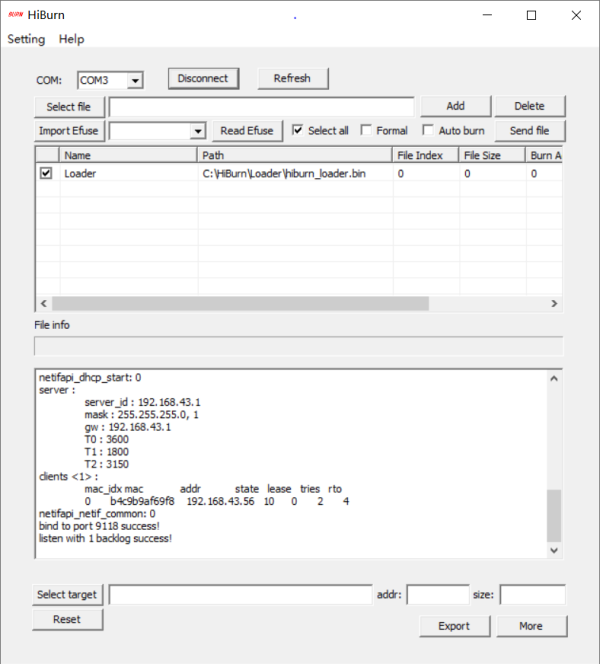The width and height of the screenshot is (600, 664).
Task: Click the file list left scroll arrow
Action: [43, 303]
